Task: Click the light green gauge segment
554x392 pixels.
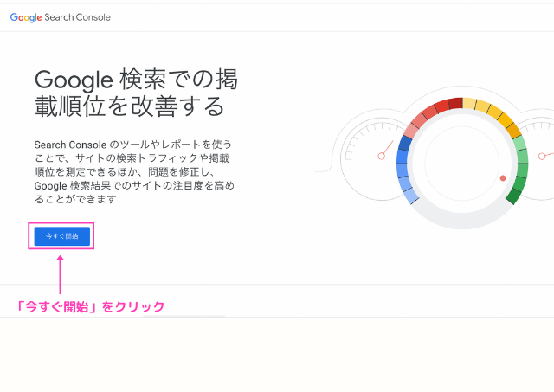Action: (x=519, y=144)
